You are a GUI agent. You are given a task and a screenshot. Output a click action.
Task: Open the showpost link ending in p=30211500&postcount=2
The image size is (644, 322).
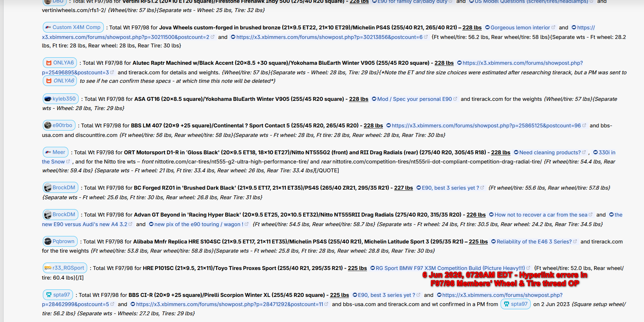tap(125, 37)
